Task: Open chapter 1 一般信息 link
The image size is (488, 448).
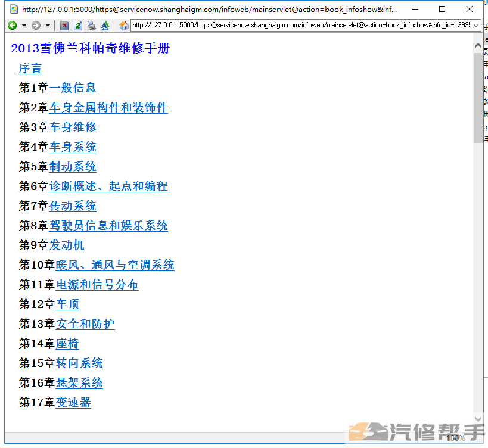Action: tap(73, 88)
